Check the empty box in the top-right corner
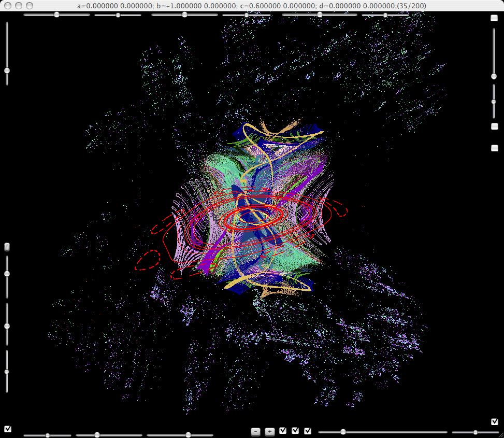 click(494, 18)
